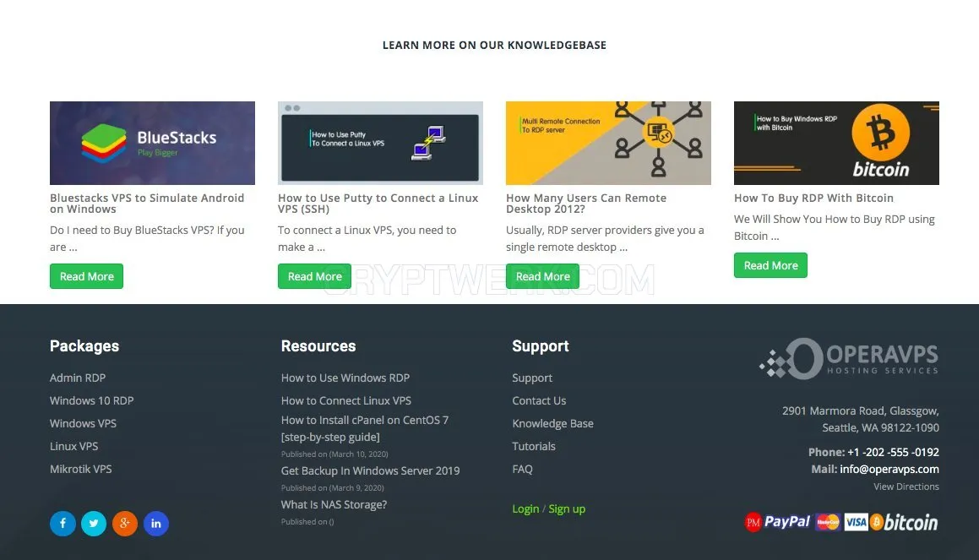
Task: Open the Bitcoin RDP article thumbnail
Action: 836,143
